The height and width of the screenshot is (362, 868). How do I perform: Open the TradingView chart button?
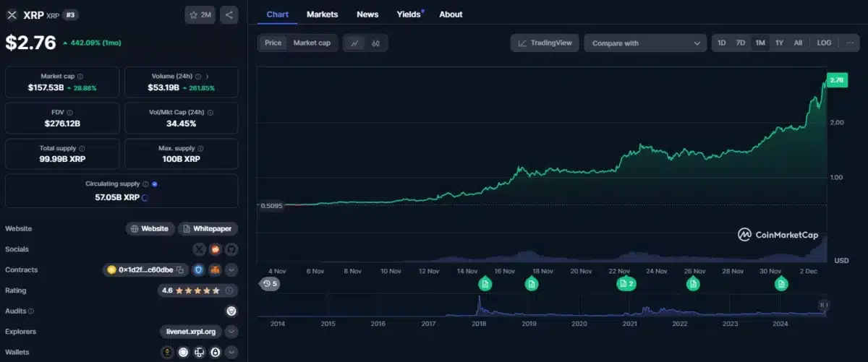545,43
